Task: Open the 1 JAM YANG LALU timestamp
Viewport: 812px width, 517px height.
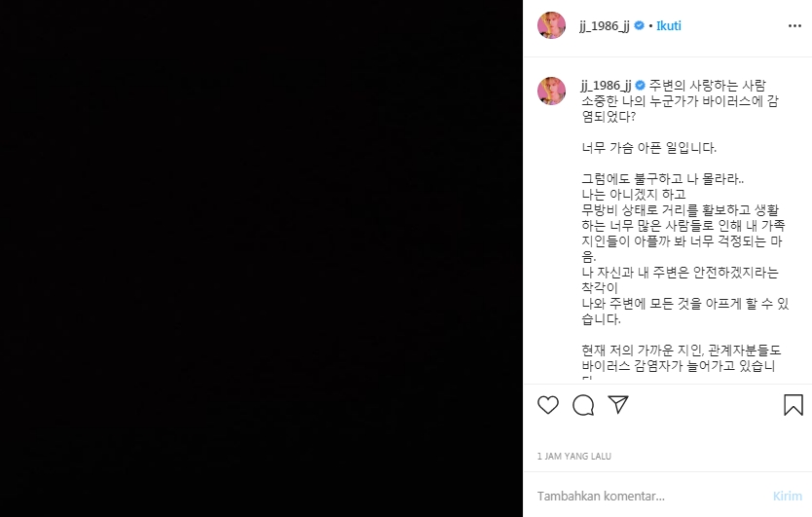Action: click(x=573, y=456)
